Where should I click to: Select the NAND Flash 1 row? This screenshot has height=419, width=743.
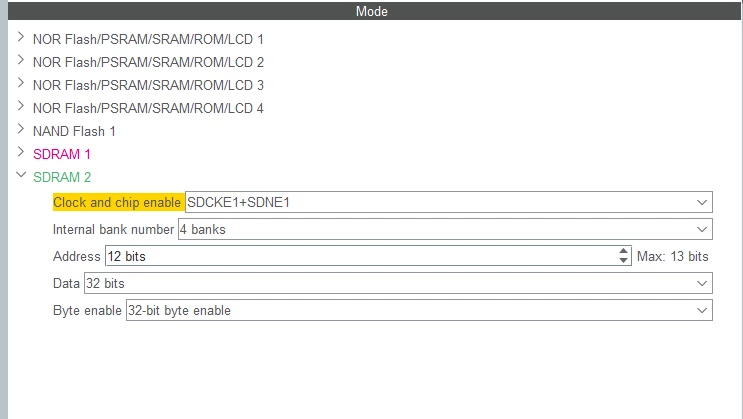pos(74,131)
